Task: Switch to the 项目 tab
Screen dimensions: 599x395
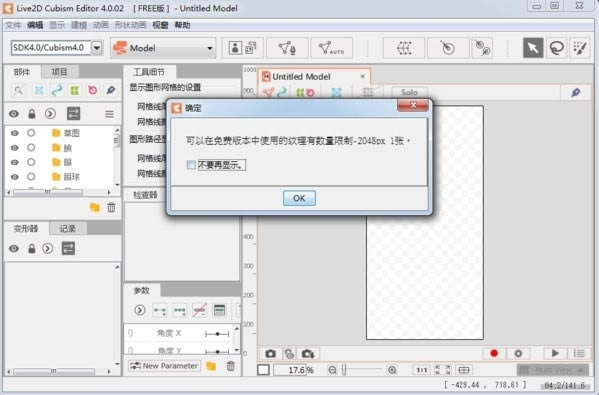Action: coord(60,72)
